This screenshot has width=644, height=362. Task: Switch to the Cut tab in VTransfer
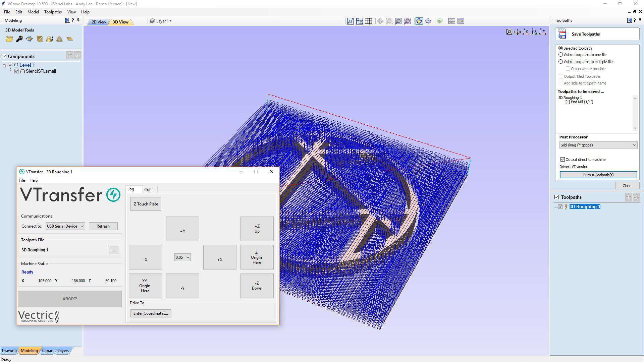[x=147, y=190]
